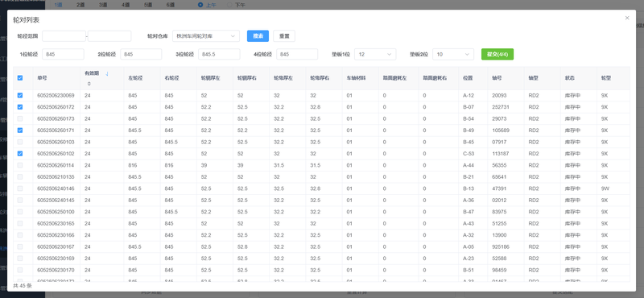Close the 轮对列表 dialog with the X icon
Viewport: 644px width, 298px height.
(x=627, y=18)
